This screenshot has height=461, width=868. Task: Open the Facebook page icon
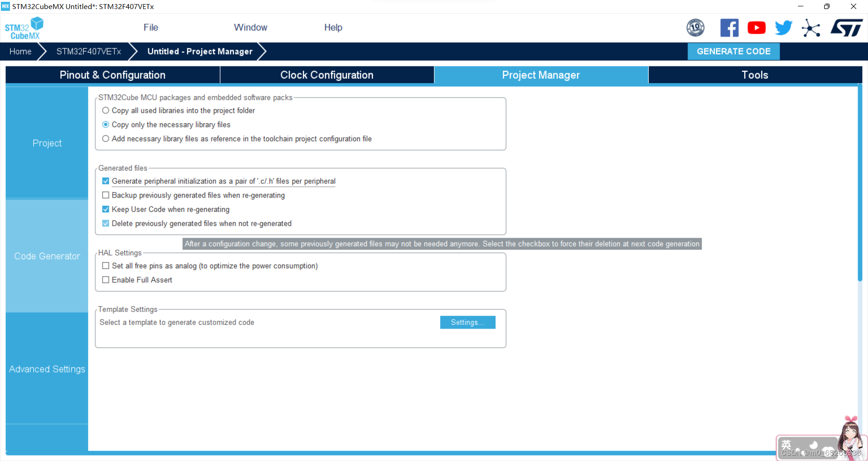click(729, 28)
